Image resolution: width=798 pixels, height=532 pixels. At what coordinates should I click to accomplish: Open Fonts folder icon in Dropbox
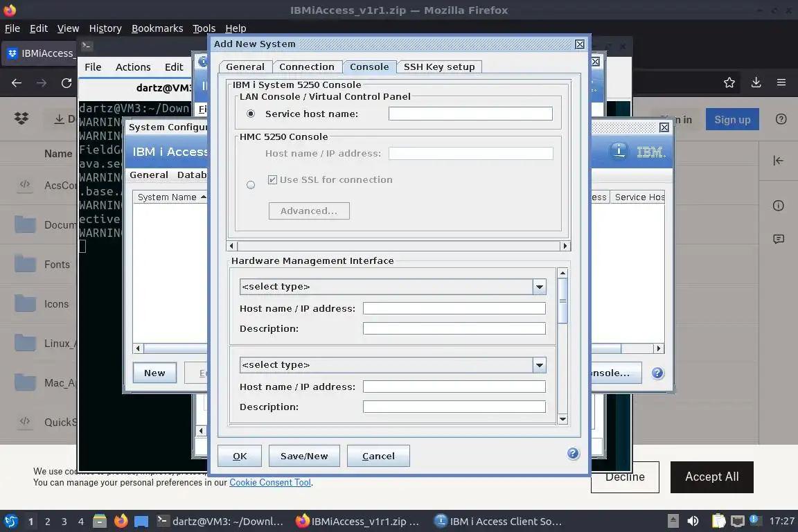(25, 264)
